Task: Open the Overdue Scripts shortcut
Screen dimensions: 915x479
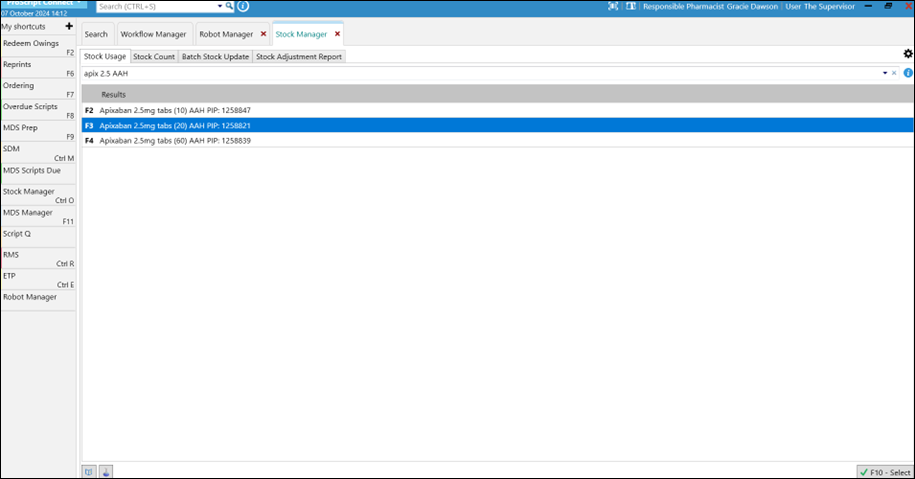Action: (38, 110)
